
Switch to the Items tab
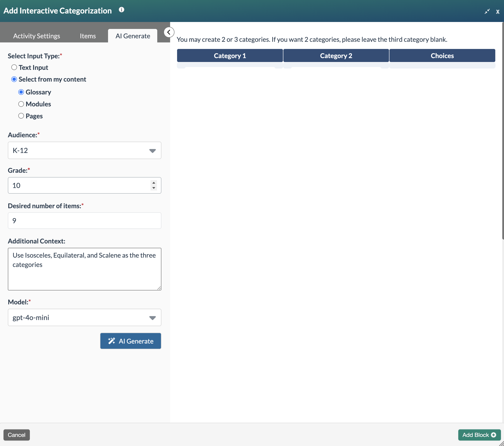pos(88,36)
